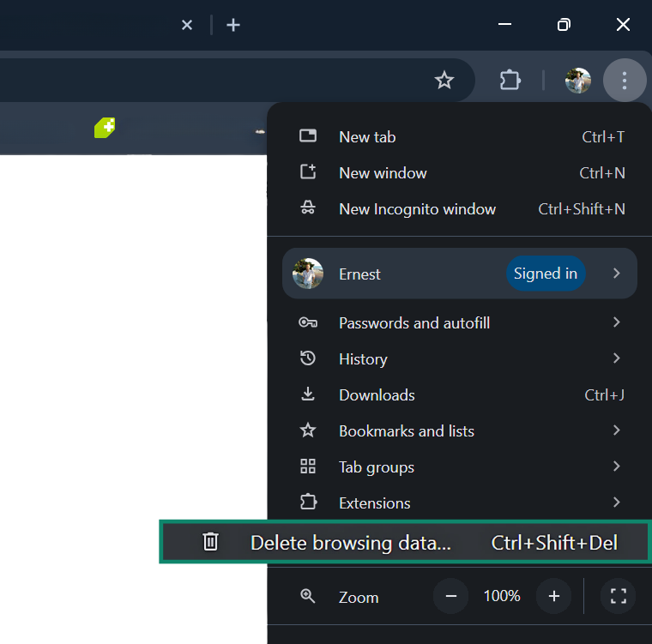
Task: Click the profile avatar in the toolbar
Action: click(x=577, y=81)
